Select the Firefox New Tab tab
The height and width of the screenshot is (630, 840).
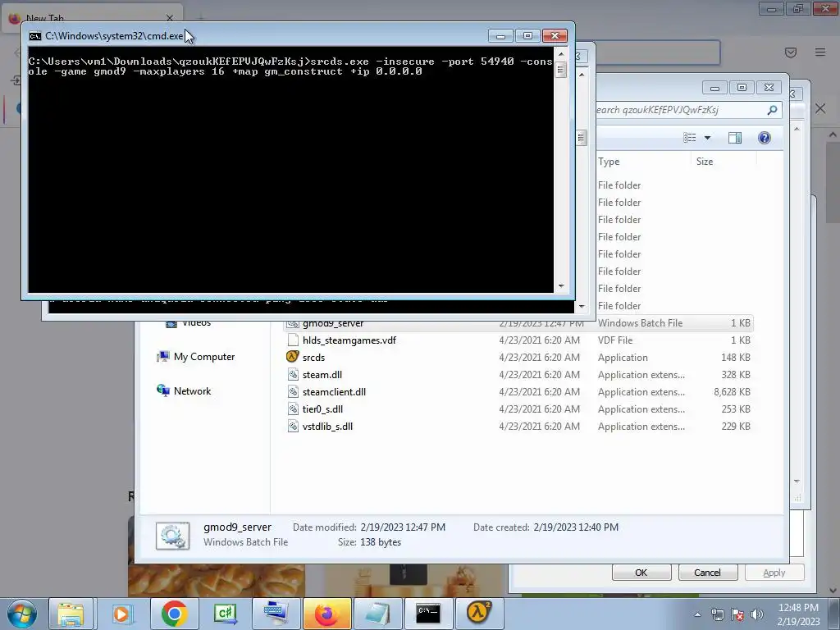pos(94,18)
